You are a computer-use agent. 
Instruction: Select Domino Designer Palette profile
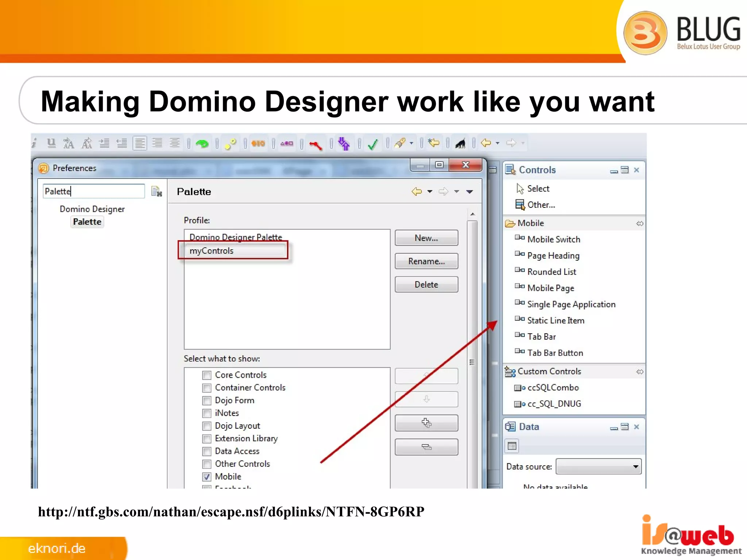click(x=236, y=237)
